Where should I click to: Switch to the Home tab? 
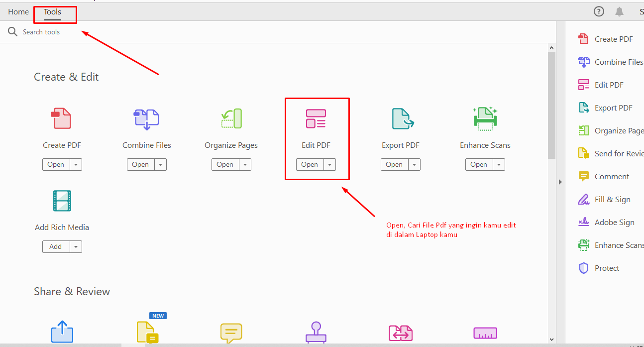click(x=18, y=11)
